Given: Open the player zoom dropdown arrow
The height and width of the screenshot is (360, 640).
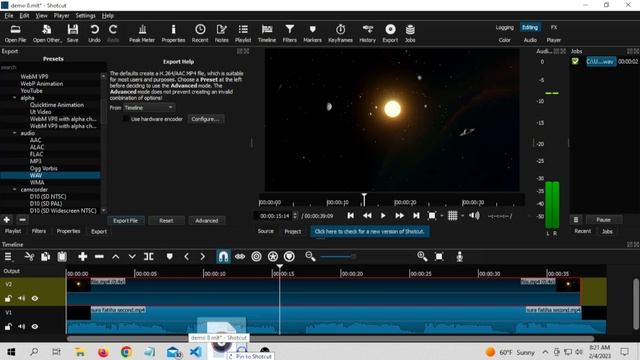Looking at the screenshot, I should pos(442,216).
